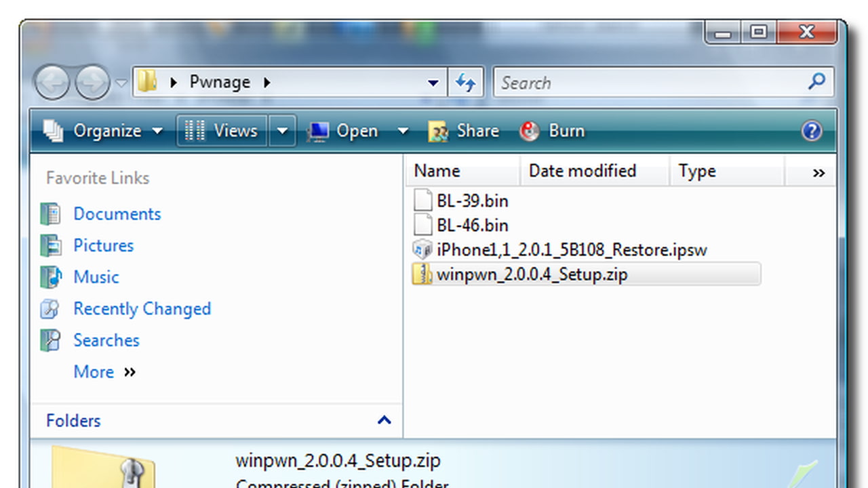Image resolution: width=868 pixels, height=488 pixels.
Task: Click the Searches folder icon
Action: point(51,340)
